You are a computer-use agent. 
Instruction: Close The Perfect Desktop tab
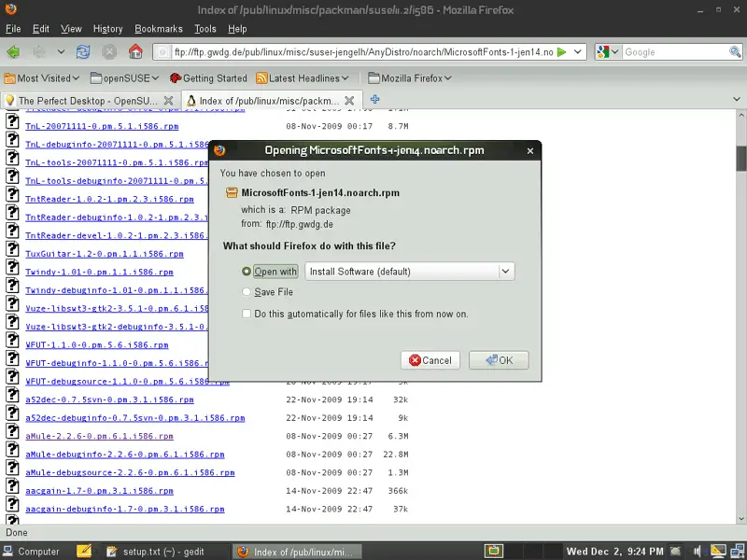pos(168,101)
